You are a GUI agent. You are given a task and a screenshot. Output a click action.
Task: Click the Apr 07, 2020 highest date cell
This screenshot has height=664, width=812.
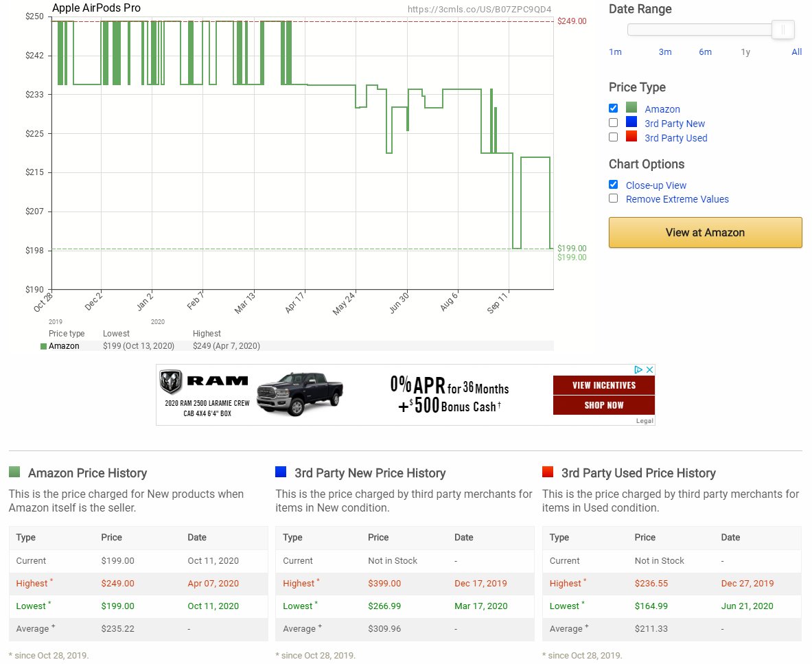click(x=213, y=584)
